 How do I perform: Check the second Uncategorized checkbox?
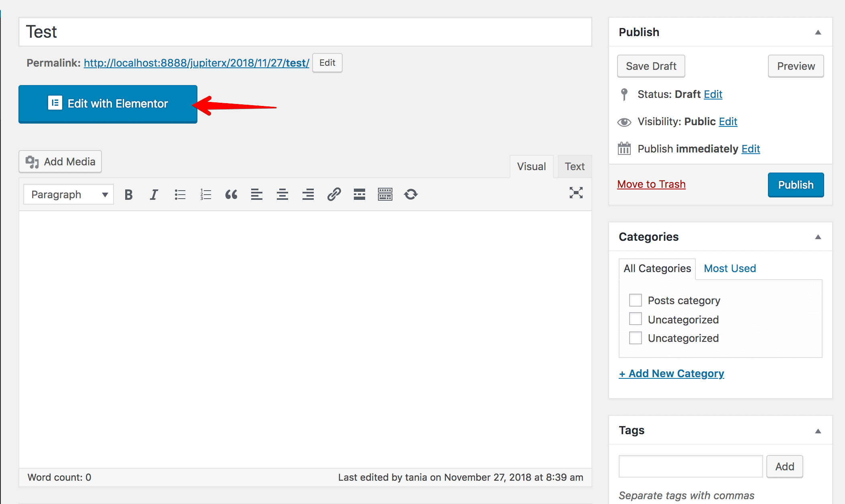click(x=635, y=338)
